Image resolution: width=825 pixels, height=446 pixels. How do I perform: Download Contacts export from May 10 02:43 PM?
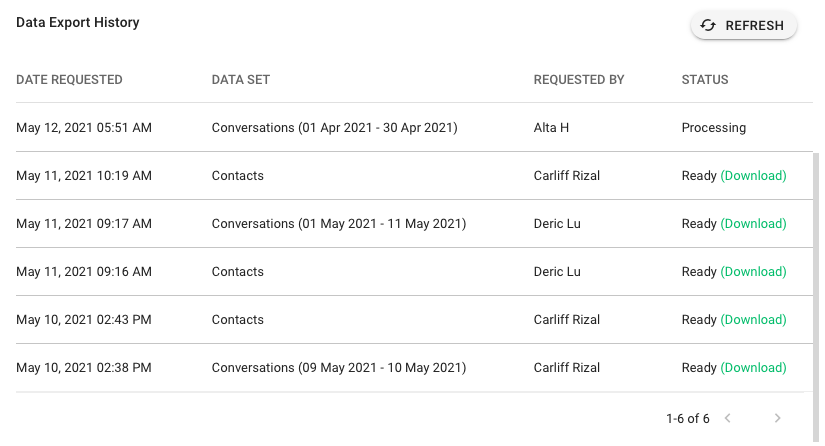point(753,320)
